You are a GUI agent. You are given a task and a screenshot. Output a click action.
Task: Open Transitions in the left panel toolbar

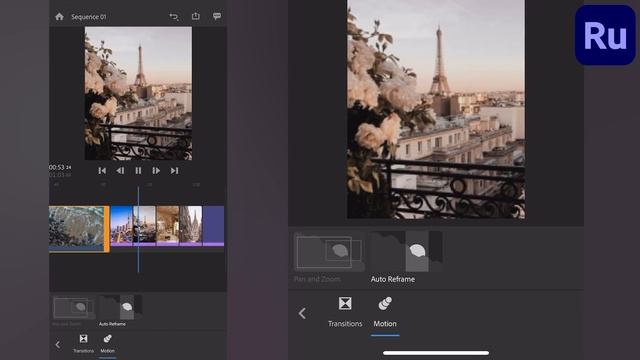(83, 343)
